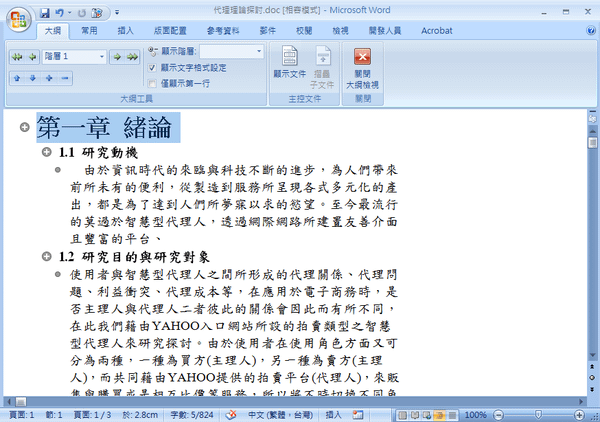This screenshot has width=600, height=422.
Task: Click the select browse object round button
Action: pyautogui.click(x=592, y=378)
